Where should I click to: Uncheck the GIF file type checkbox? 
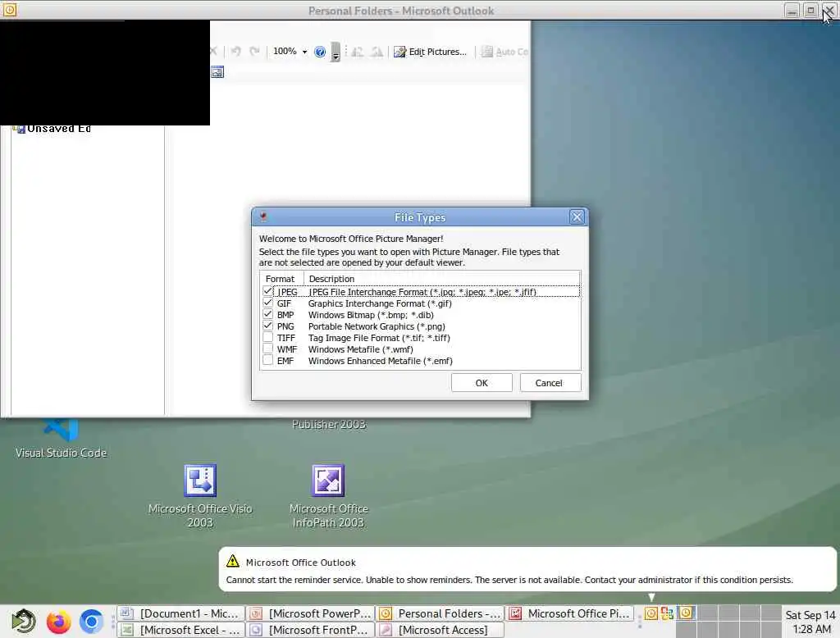pyautogui.click(x=268, y=303)
